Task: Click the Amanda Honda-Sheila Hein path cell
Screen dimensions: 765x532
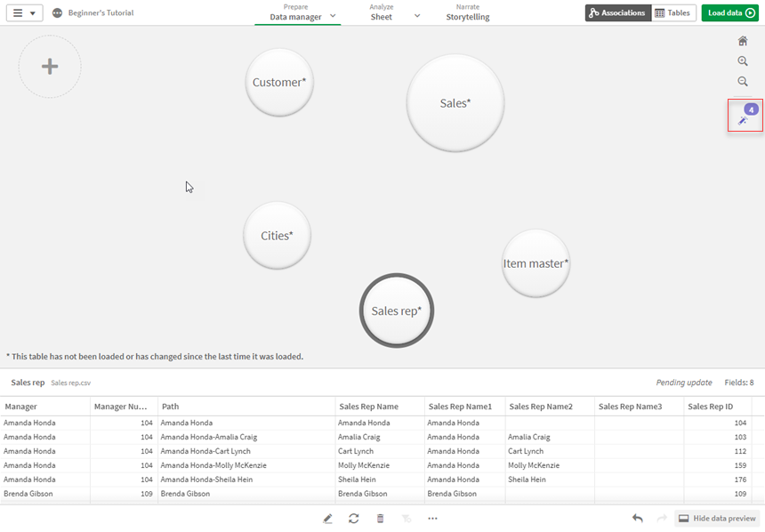Action: [246, 480]
